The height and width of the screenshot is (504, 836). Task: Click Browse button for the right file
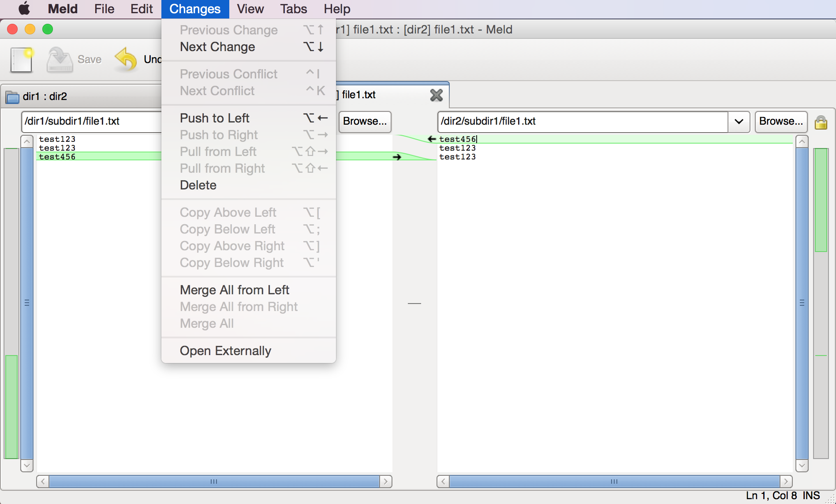tap(781, 122)
